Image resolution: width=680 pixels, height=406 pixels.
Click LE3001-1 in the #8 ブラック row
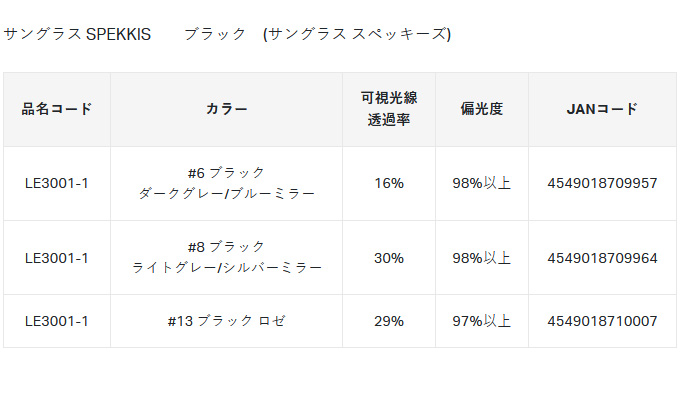pos(57,259)
